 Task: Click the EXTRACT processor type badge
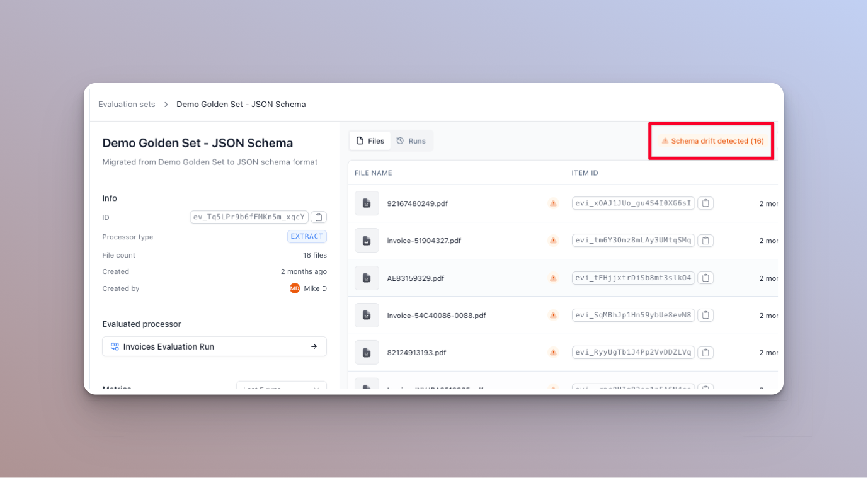click(307, 237)
